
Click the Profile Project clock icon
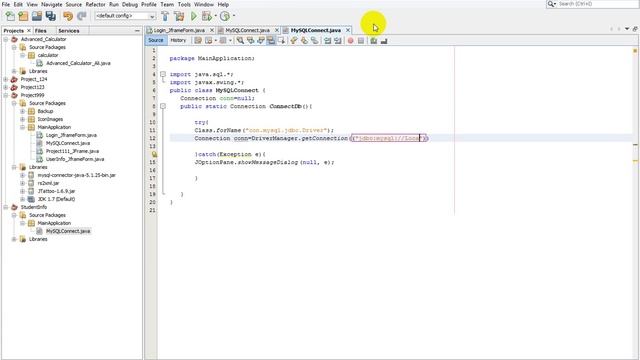[224, 16]
